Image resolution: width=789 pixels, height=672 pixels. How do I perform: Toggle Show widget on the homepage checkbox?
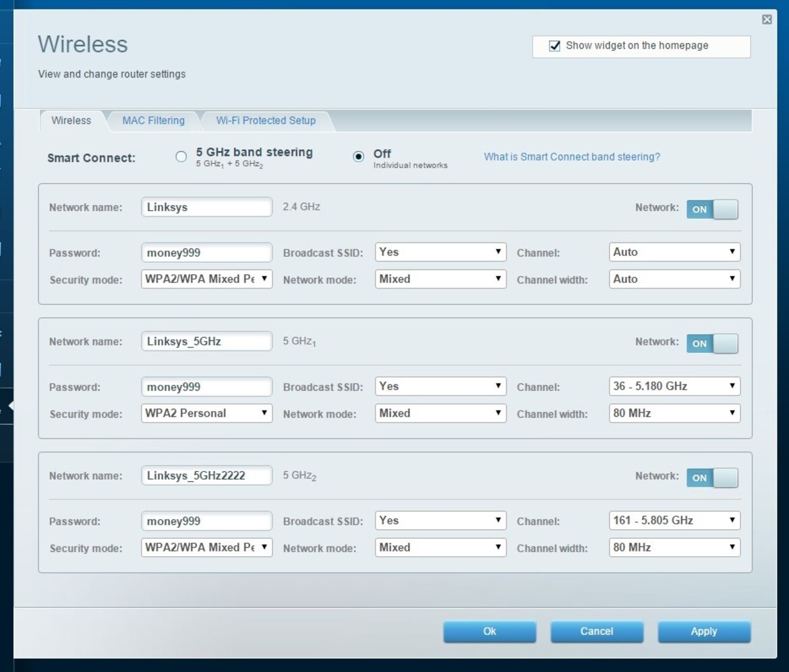(x=554, y=46)
